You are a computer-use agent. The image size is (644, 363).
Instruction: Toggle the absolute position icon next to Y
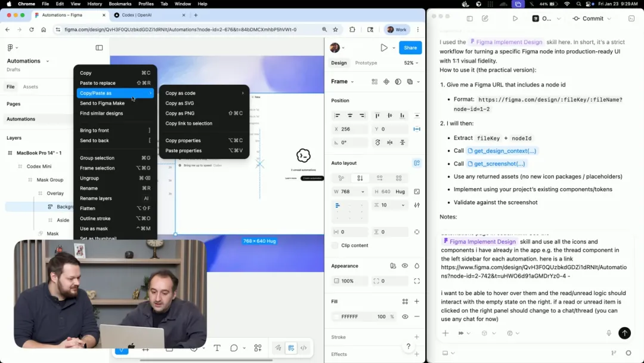coord(417,129)
